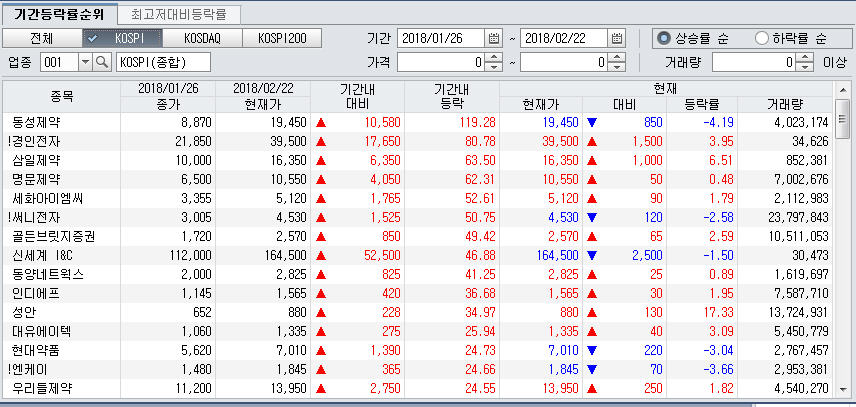Select the 우리들제약 stock row
The image size is (856, 407).
[419, 388]
